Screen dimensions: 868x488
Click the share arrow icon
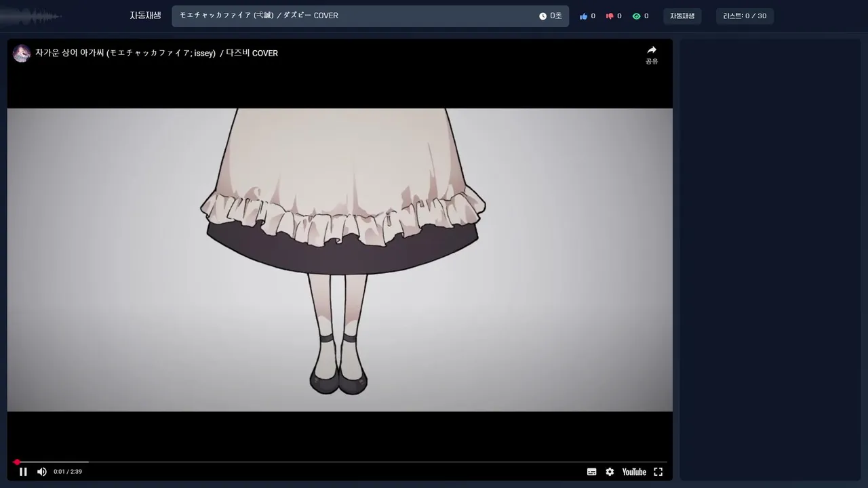pos(652,50)
